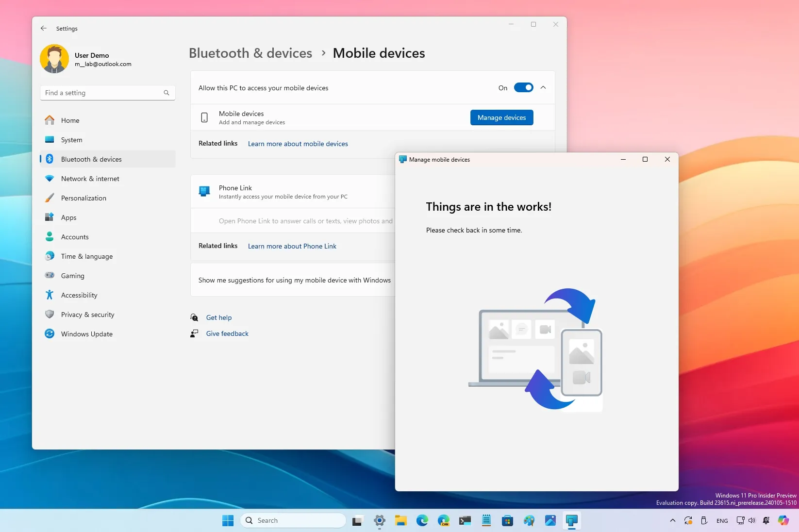This screenshot has width=799, height=532.
Task: Open the sound settings in system tray
Action: click(751, 520)
